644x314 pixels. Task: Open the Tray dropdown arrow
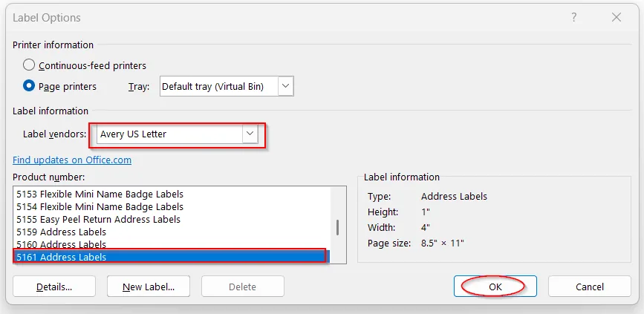click(x=286, y=86)
